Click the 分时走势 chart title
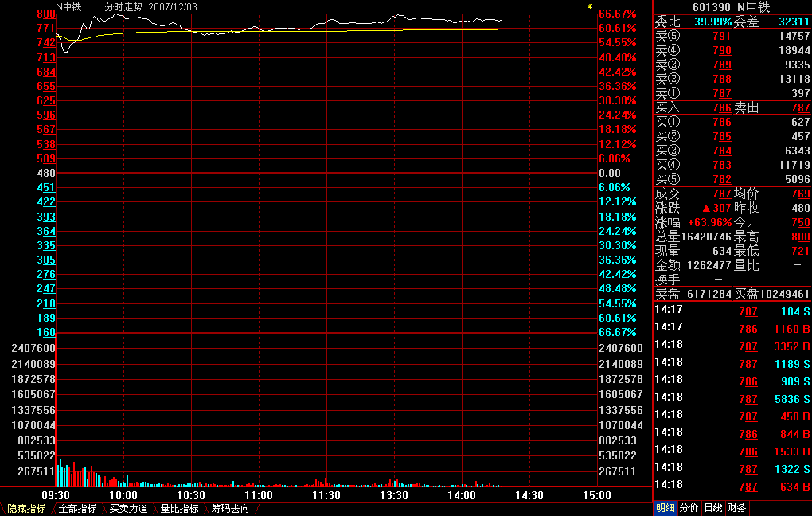The height and width of the screenshot is (516, 812). 123,6
